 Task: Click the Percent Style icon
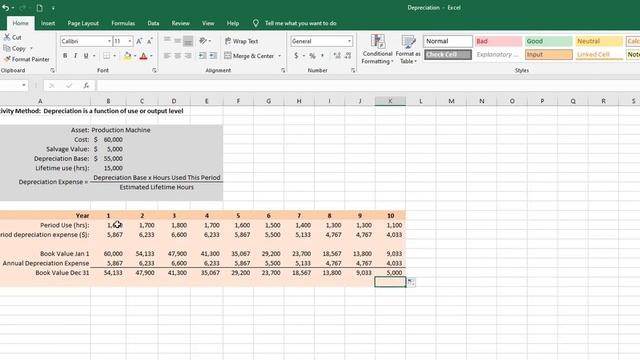(312, 56)
